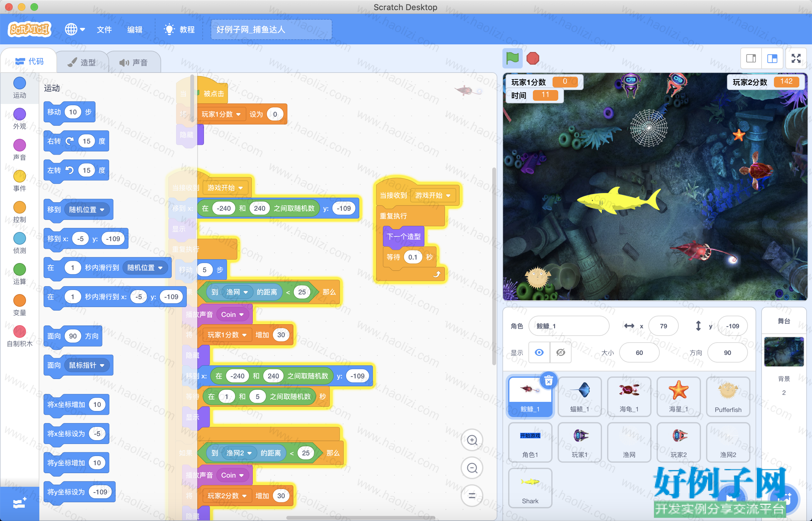Select the 海星_1 sprite

(x=678, y=396)
